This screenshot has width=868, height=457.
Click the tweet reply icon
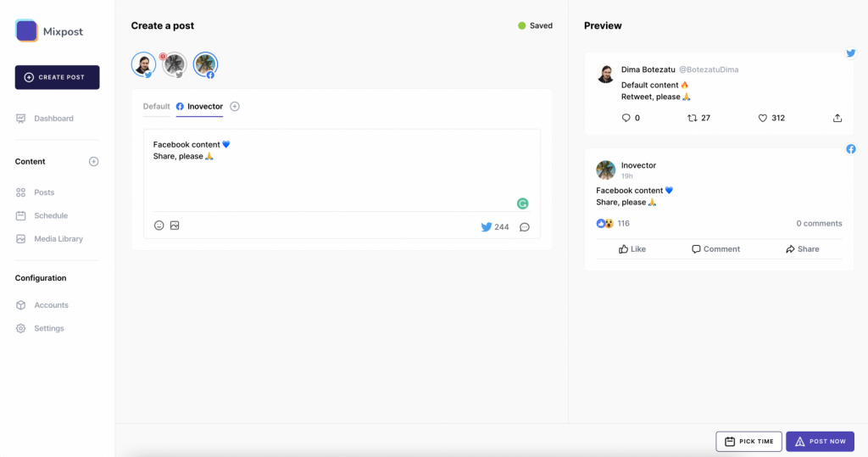pyautogui.click(x=626, y=118)
